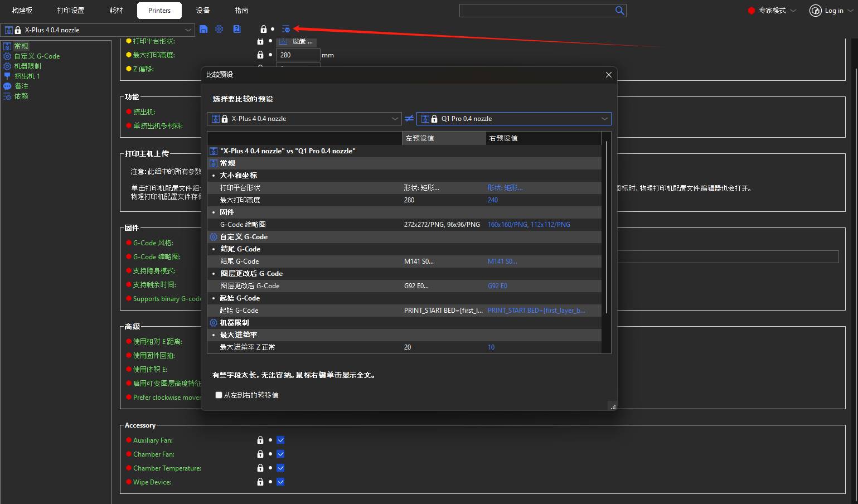Open the left preset dropdown in compare dialog
Image resolution: width=858 pixels, height=504 pixels.
pyautogui.click(x=304, y=119)
